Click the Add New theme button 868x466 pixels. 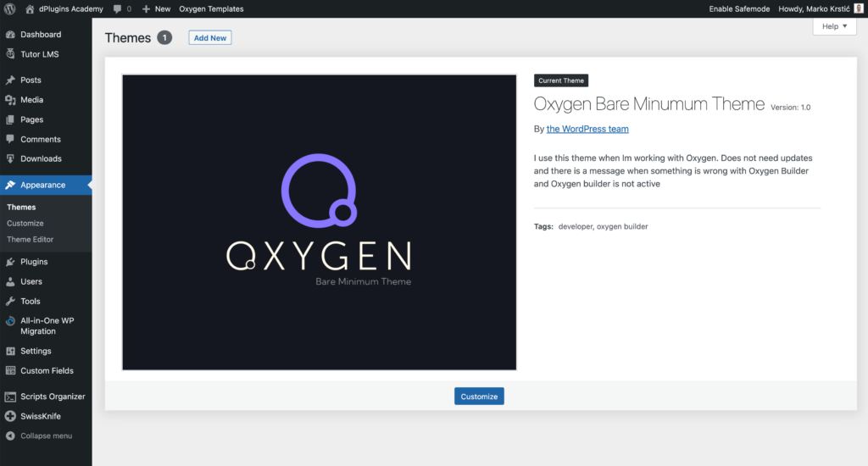click(210, 37)
